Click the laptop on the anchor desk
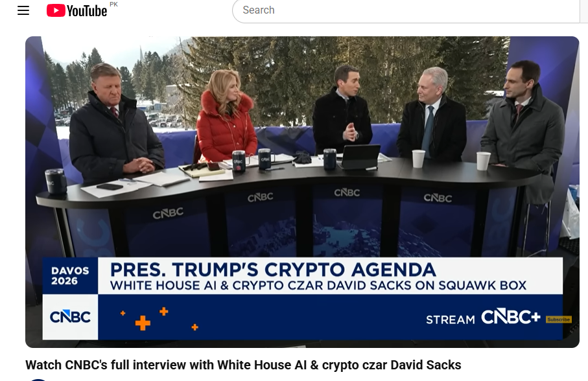 pyautogui.click(x=360, y=157)
